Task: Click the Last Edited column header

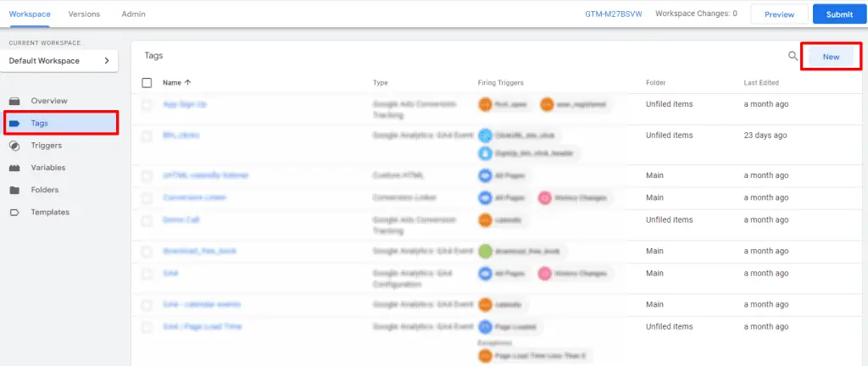Action: 761,83
